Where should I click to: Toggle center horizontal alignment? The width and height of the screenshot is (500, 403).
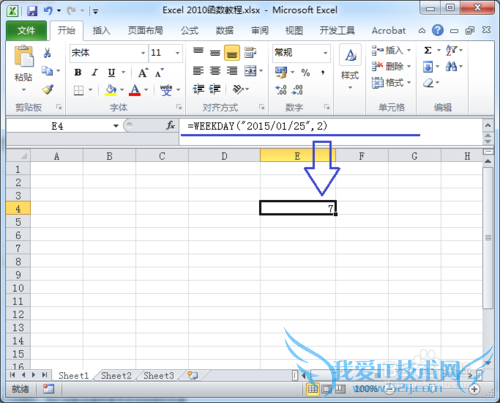click(215, 71)
